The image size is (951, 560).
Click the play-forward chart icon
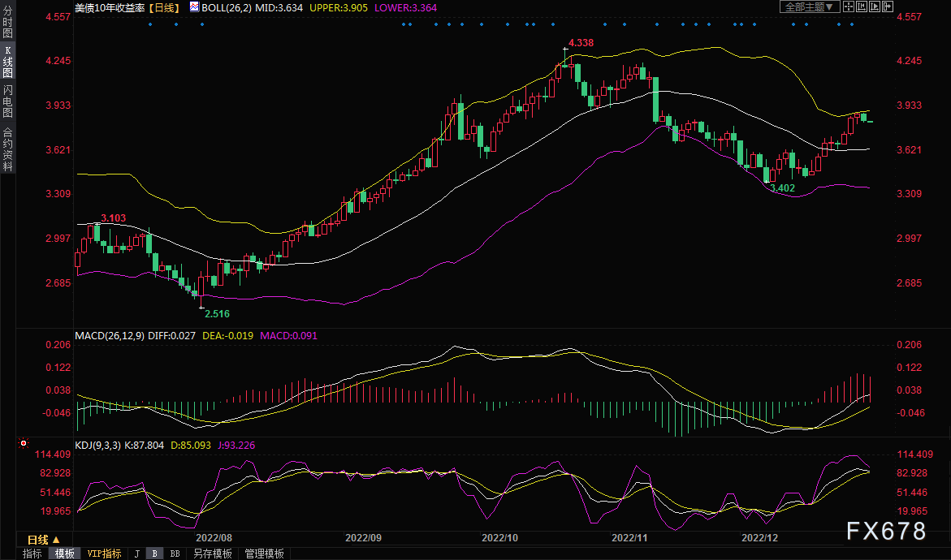click(875, 6)
